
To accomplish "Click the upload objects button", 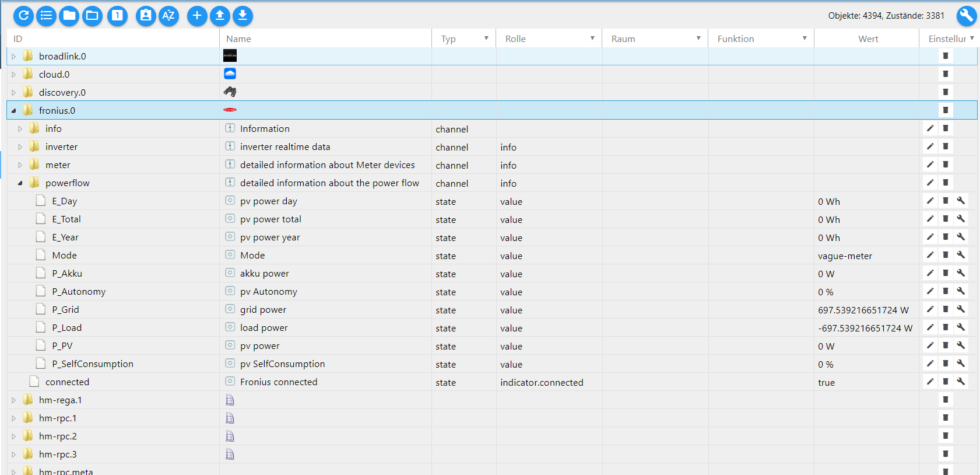I will pyautogui.click(x=220, y=16).
